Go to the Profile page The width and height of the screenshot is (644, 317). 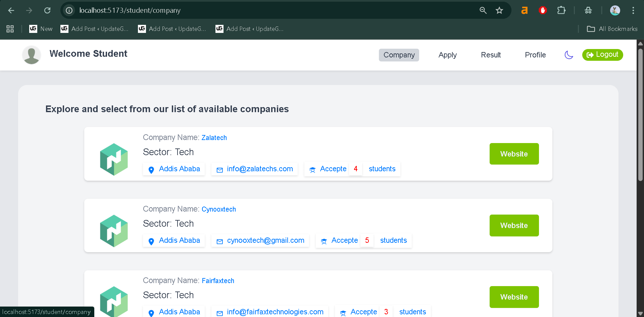point(535,55)
